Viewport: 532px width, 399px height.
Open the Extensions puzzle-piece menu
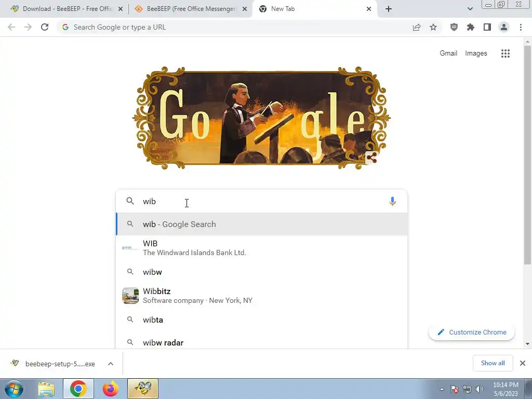click(471, 27)
